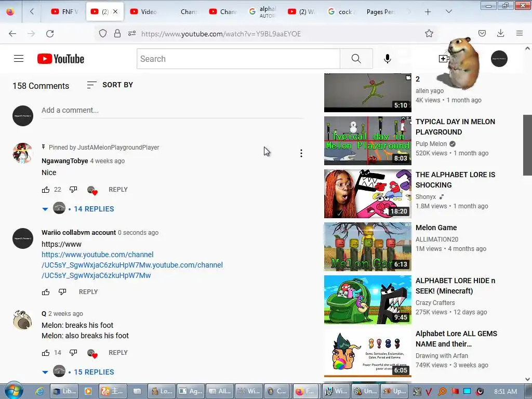The width and height of the screenshot is (532, 399).
Task: Open the list all tabs dropdown
Action: click(448, 11)
